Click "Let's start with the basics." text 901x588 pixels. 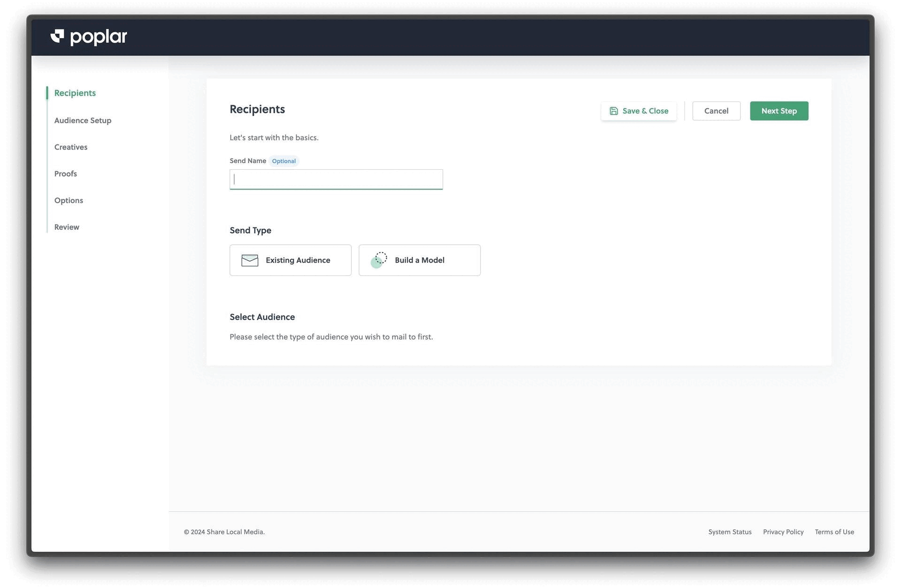coord(274,138)
